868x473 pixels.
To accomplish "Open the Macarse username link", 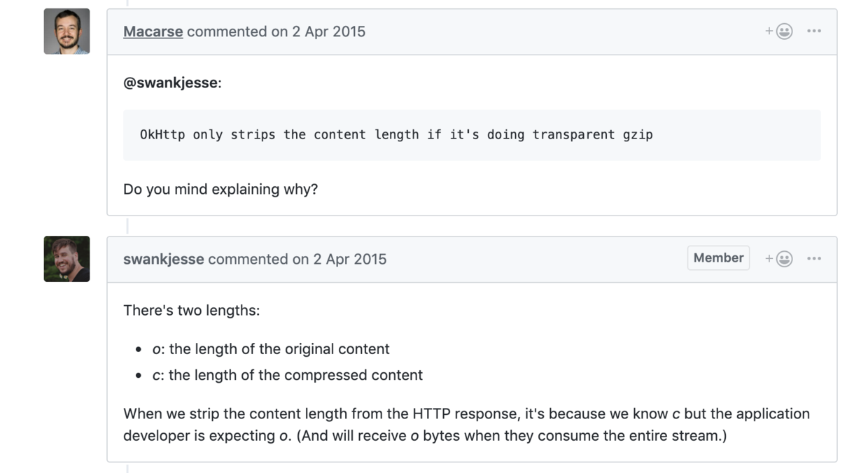I will [153, 31].
